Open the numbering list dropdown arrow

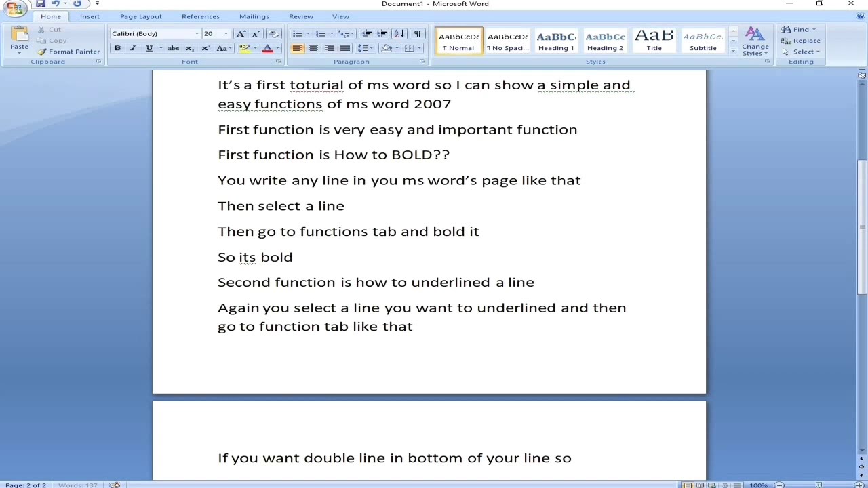(x=332, y=34)
